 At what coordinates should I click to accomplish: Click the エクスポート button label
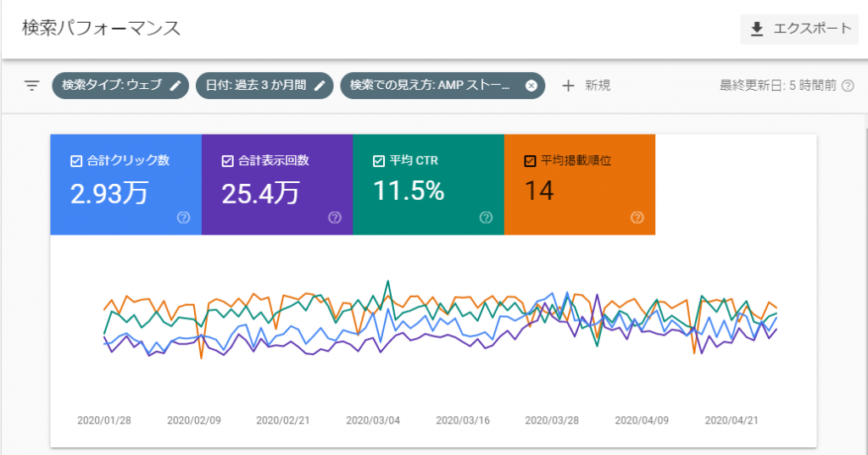point(812,29)
